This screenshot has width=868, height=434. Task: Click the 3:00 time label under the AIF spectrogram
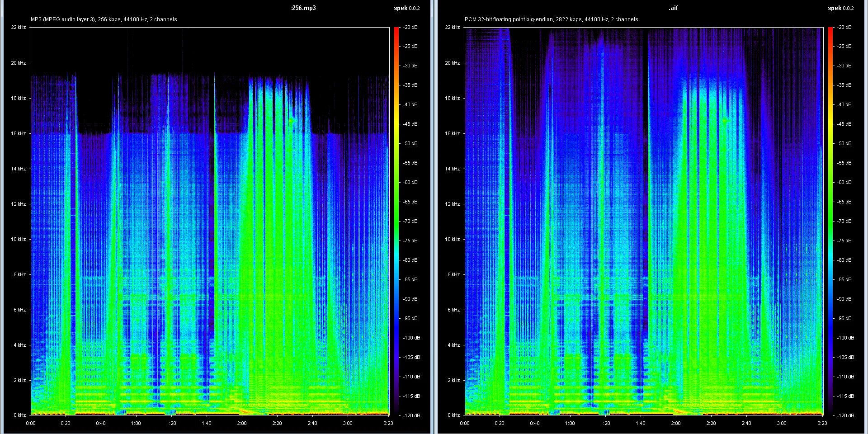782,423
